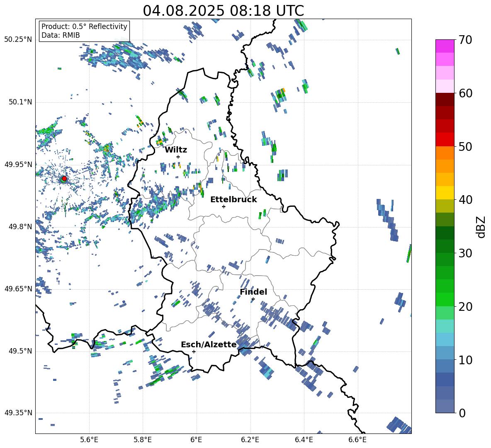Click the magenta top colorbar segment
Screen dimensions: 491x448
point(445,46)
